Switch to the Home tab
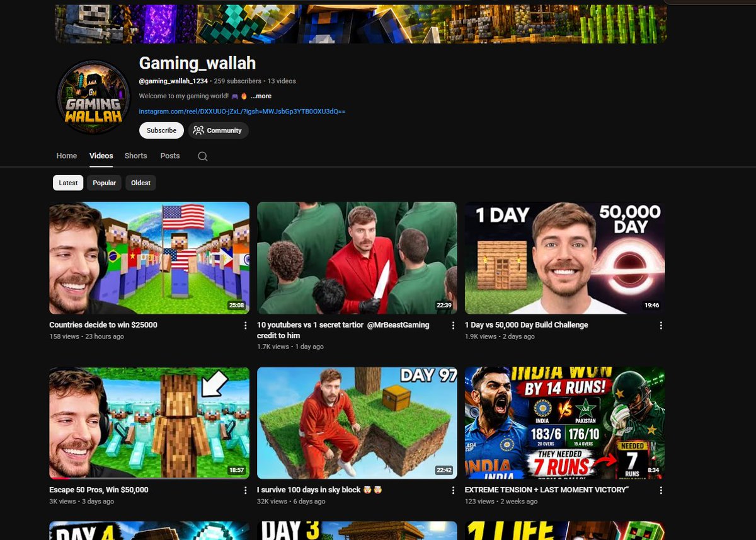The width and height of the screenshot is (756, 540). pyautogui.click(x=67, y=156)
